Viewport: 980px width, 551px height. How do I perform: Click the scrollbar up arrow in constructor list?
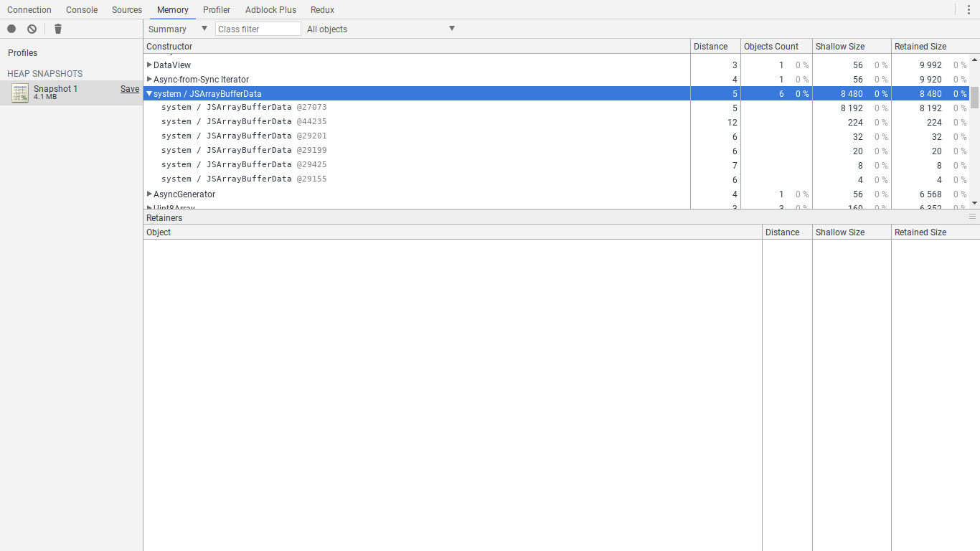pos(975,60)
